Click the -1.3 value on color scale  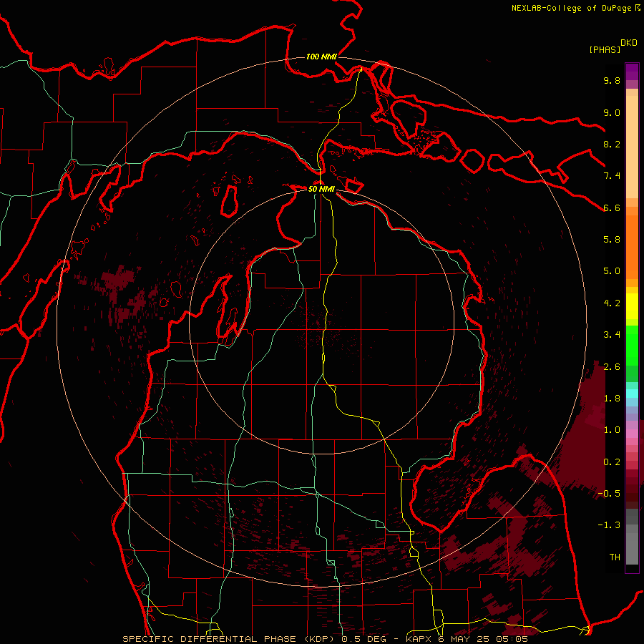[609, 525]
